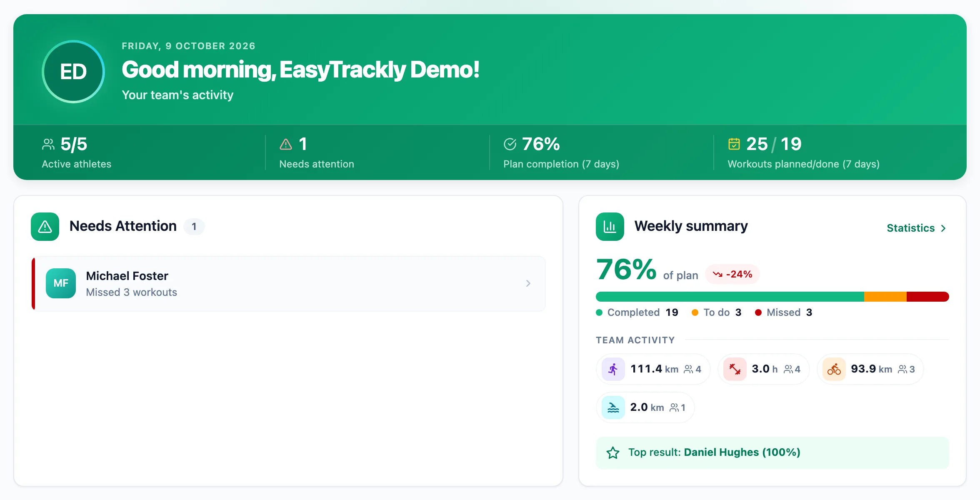Open Michael Foster's missed workouts entry

click(288, 283)
